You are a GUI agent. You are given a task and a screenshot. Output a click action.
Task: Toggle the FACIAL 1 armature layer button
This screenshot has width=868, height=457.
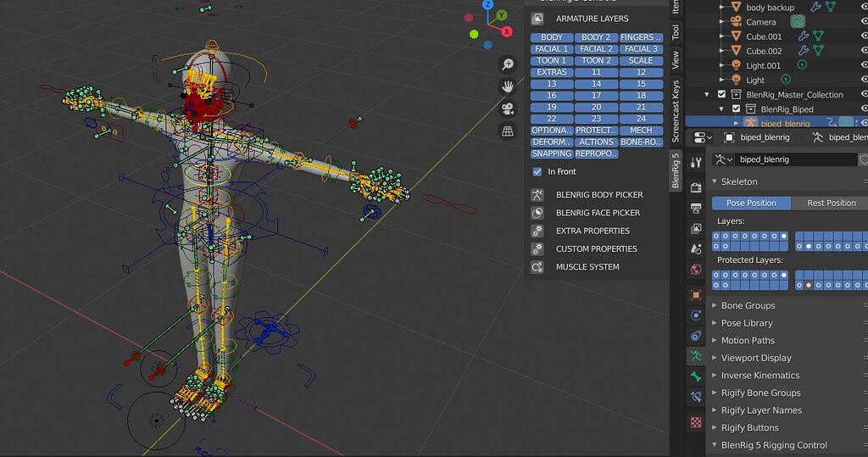click(x=552, y=48)
